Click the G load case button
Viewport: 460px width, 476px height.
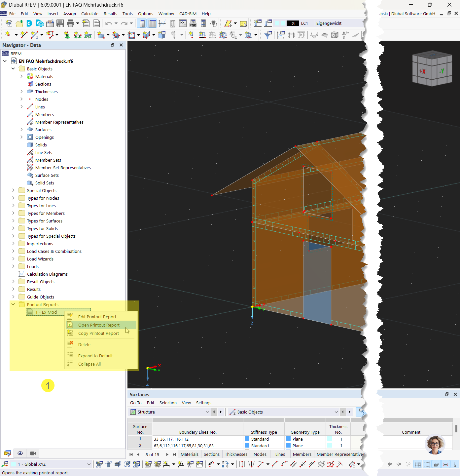click(293, 23)
